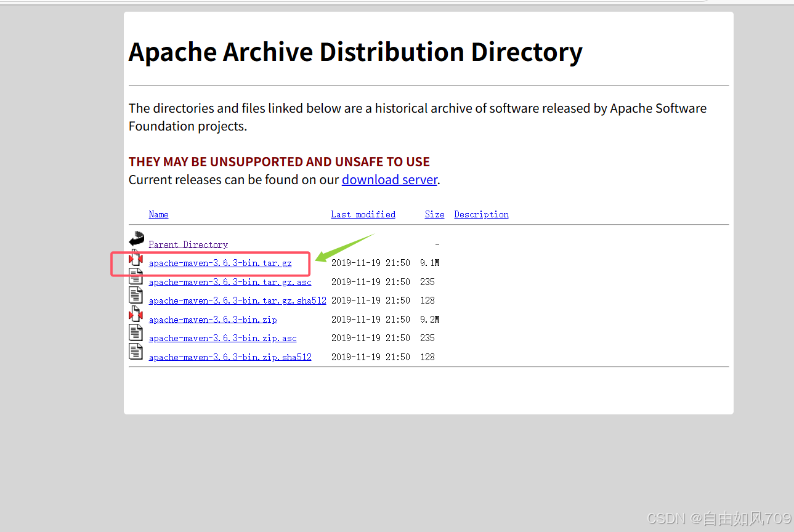Open apache-maven-3.6.3-bin.tar.gz.sha512 checksum file
This screenshot has height=532, width=794.
(x=237, y=300)
